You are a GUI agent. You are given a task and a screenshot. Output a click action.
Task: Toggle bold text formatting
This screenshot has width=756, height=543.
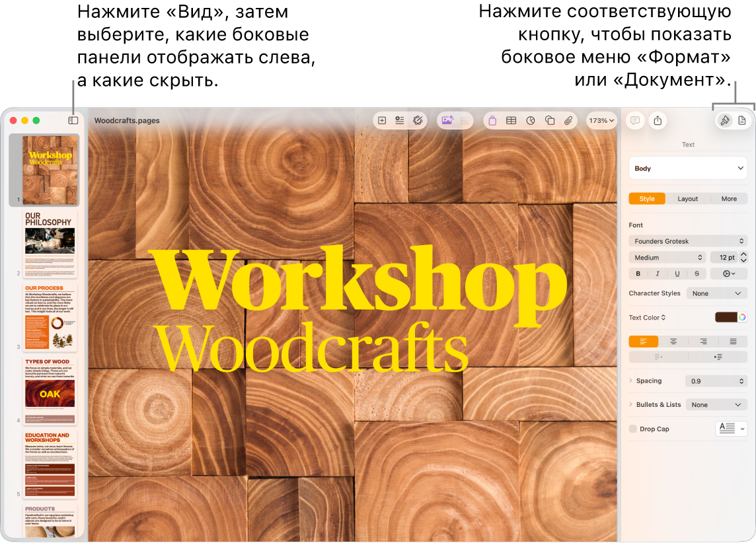(x=638, y=273)
